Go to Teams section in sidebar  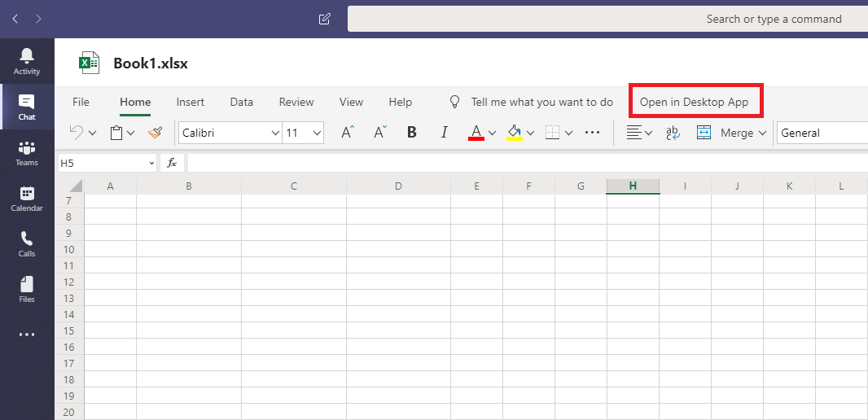pyautogui.click(x=27, y=153)
